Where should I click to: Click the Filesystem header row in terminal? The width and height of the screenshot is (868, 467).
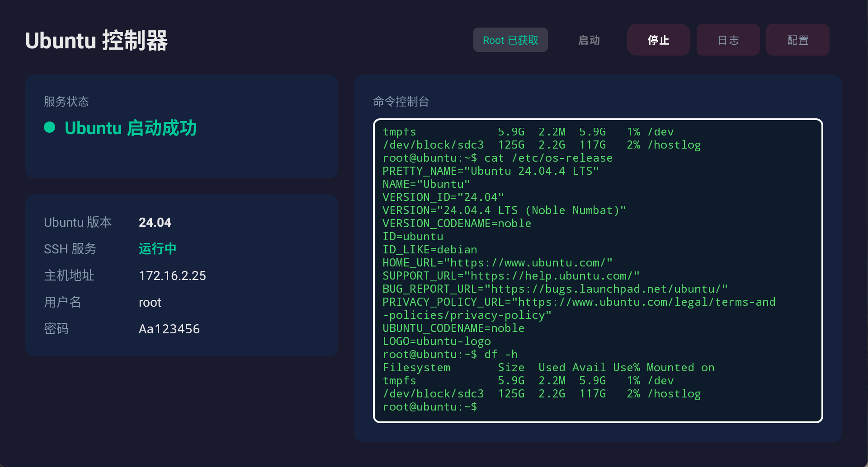(548, 368)
